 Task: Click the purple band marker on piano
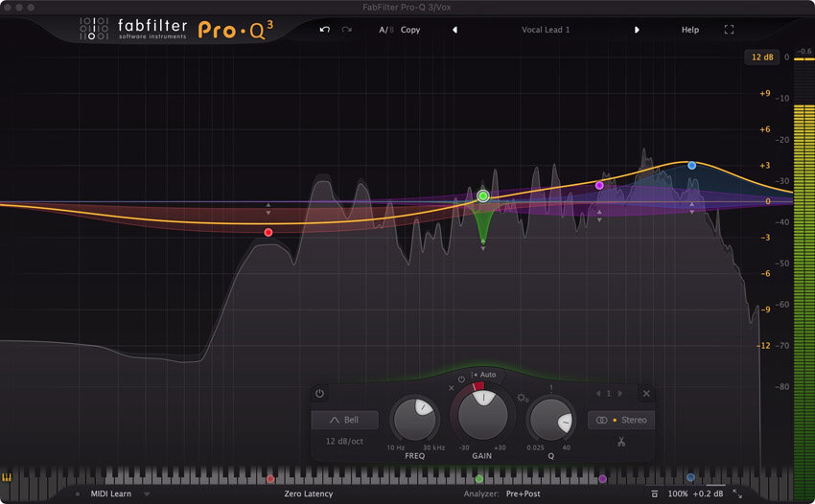pyautogui.click(x=602, y=479)
